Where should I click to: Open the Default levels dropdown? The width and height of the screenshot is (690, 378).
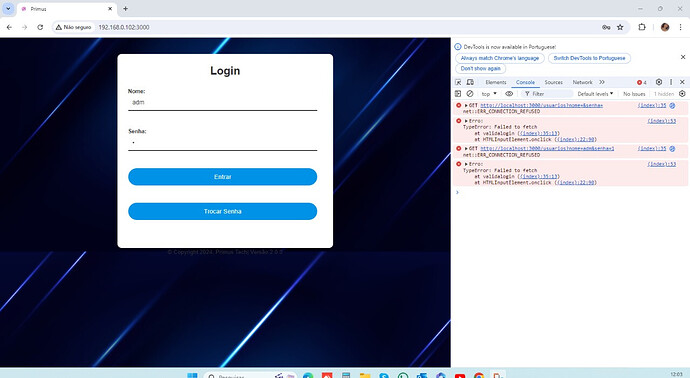pyautogui.click(x=595, y=94)
